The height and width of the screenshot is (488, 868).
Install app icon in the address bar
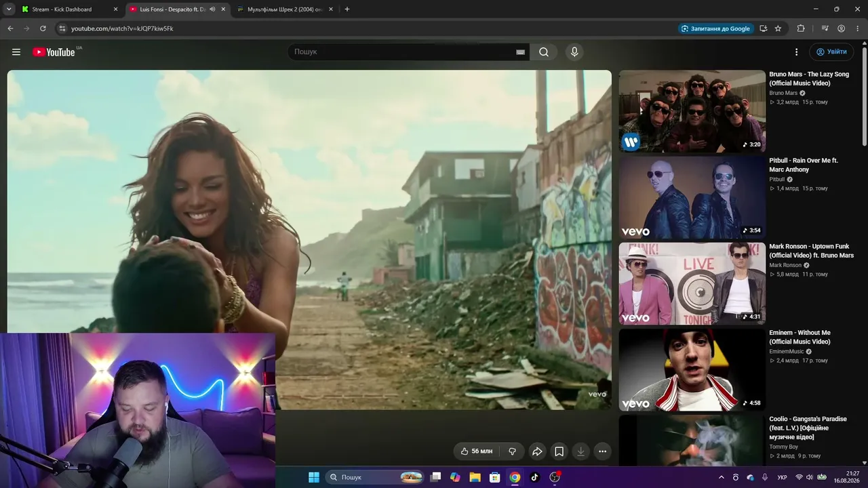click(764, 28)
